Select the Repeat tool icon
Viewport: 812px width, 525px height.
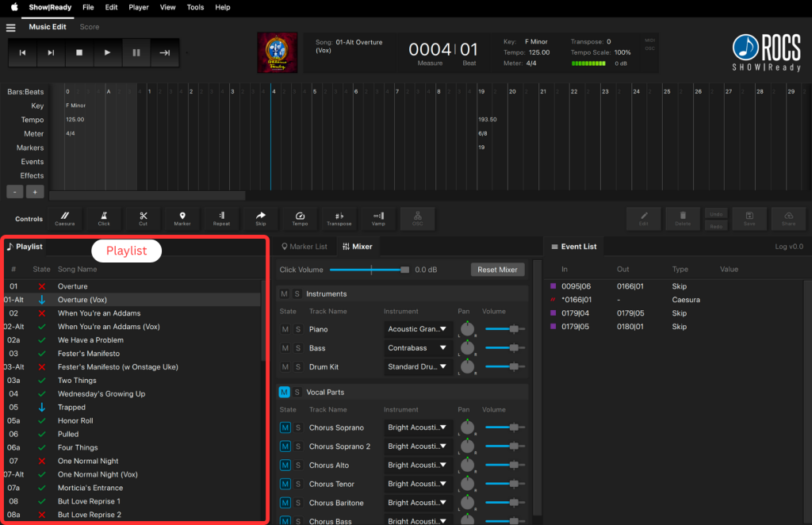coord(222,218)
